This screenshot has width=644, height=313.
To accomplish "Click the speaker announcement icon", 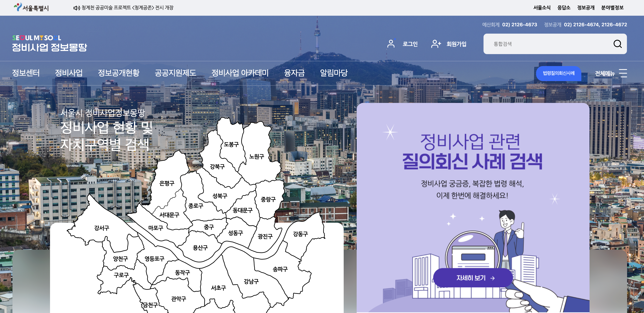I will pos(76,8).
